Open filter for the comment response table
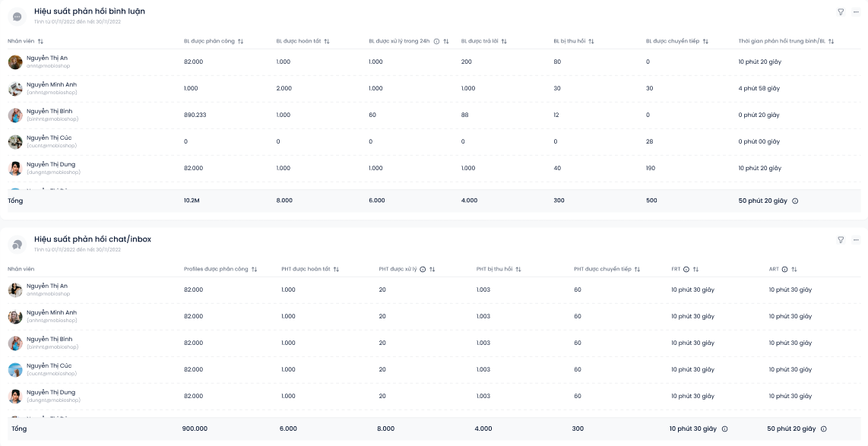The width and height of the screenshot is (868, 446). click(x=841, y=12)
